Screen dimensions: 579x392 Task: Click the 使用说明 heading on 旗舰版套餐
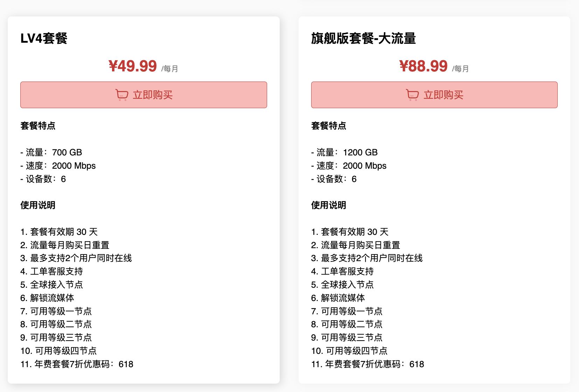(328, 205)
